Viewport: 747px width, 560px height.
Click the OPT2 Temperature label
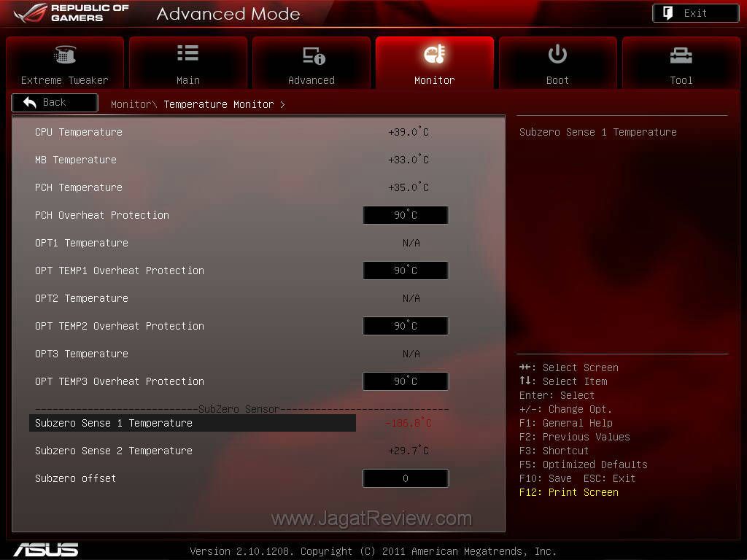pos(82,298)
